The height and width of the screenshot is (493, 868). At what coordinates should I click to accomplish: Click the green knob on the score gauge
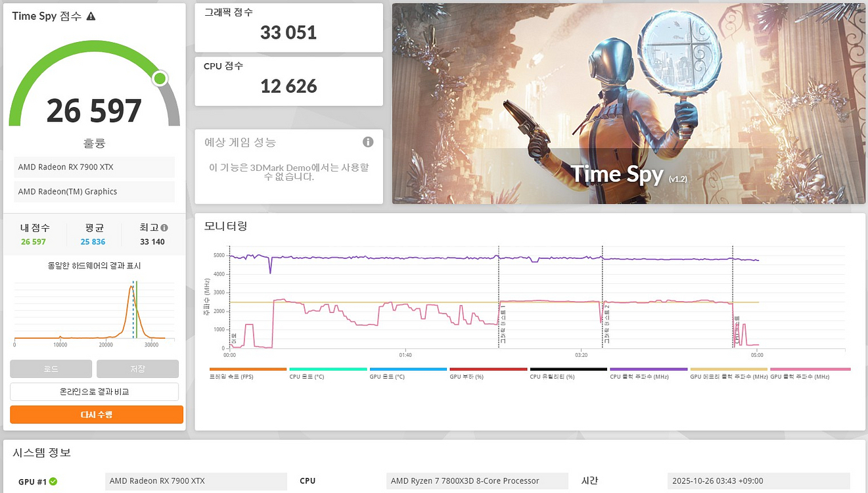[x=160, y=80]
